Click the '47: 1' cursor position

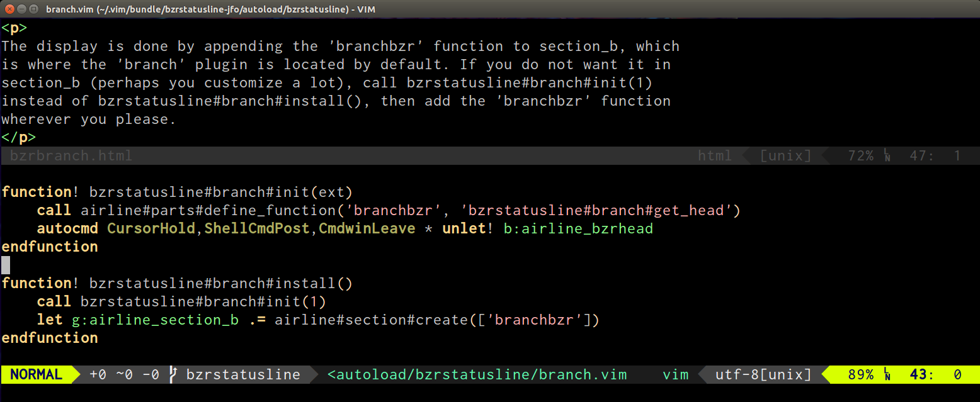click(x=936, y=156)
